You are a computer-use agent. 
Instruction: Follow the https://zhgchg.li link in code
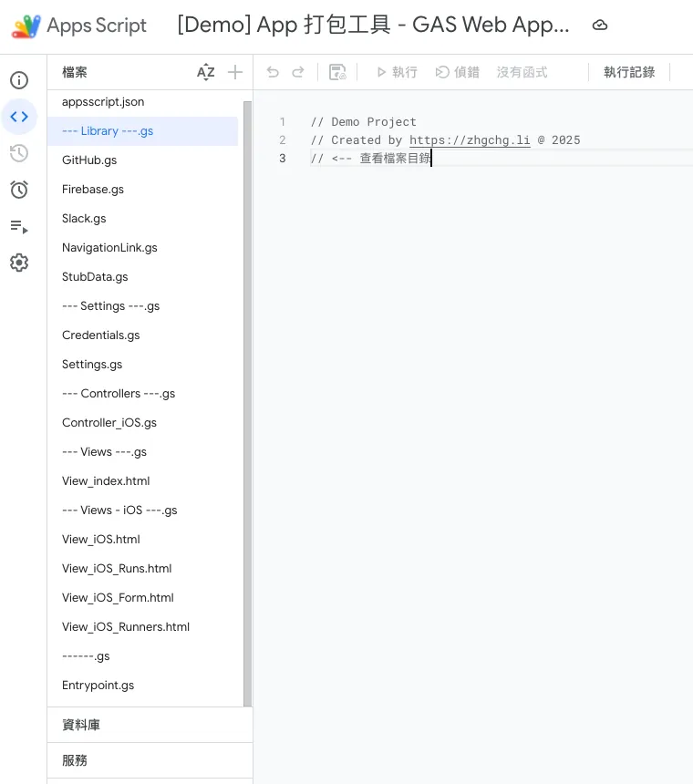click(x=470, y=140)
